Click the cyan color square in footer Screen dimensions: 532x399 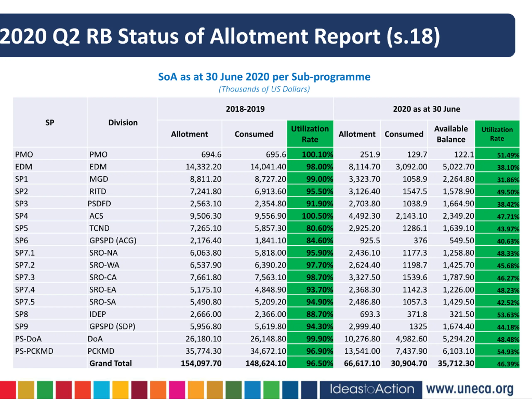tap(101, 390)
